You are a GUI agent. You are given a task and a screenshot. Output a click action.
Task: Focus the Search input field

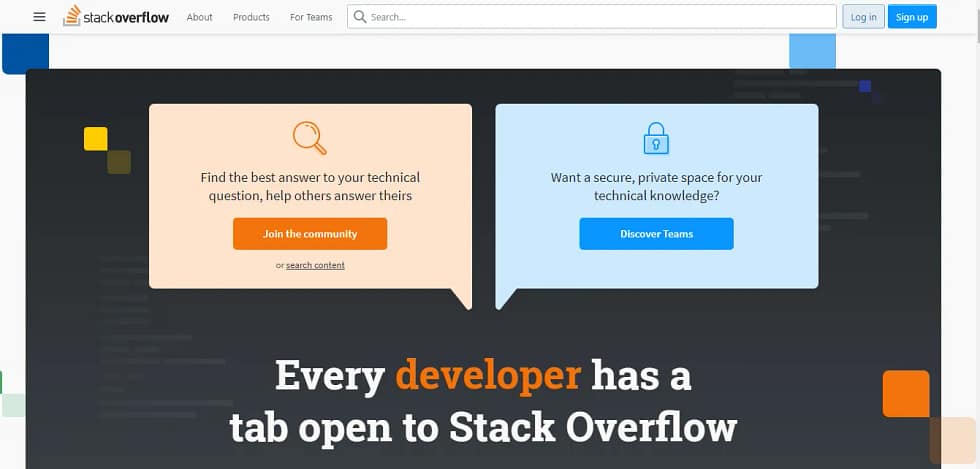pyautogui.click(x=600, y=17)
